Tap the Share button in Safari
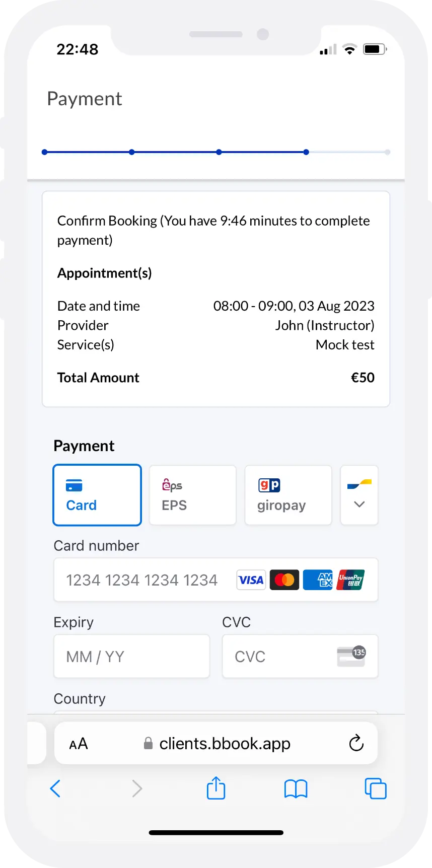 pyautogui.click(x=215, y=788)
